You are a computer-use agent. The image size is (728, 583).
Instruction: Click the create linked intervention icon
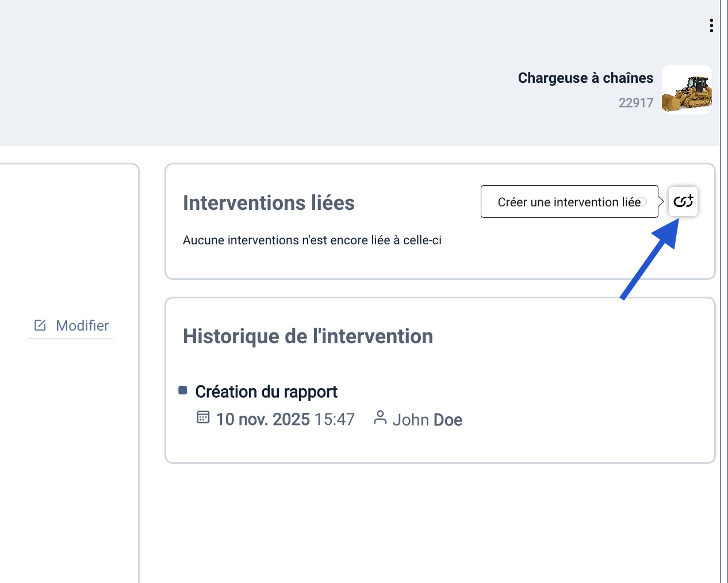coord(683,201)
